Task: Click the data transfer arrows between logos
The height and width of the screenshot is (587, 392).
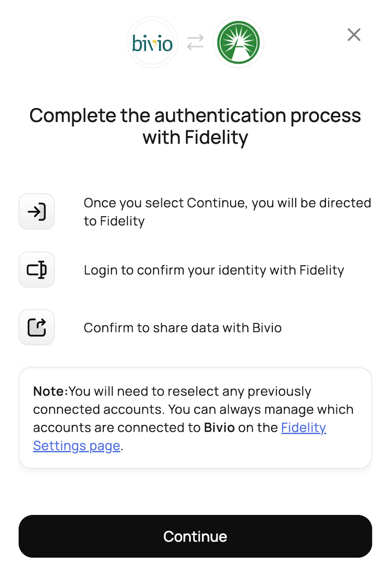Action: point(195,42)
